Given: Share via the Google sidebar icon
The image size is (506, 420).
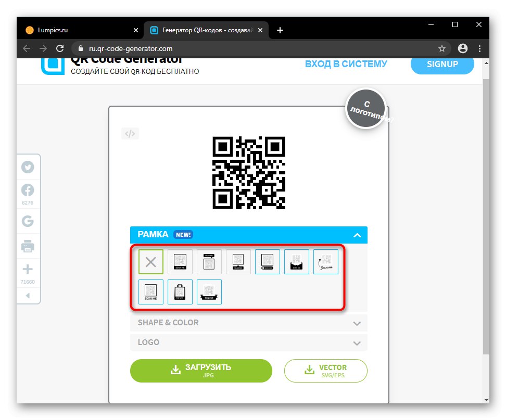Looking at the screenshot, I should (x=28, y=221).
